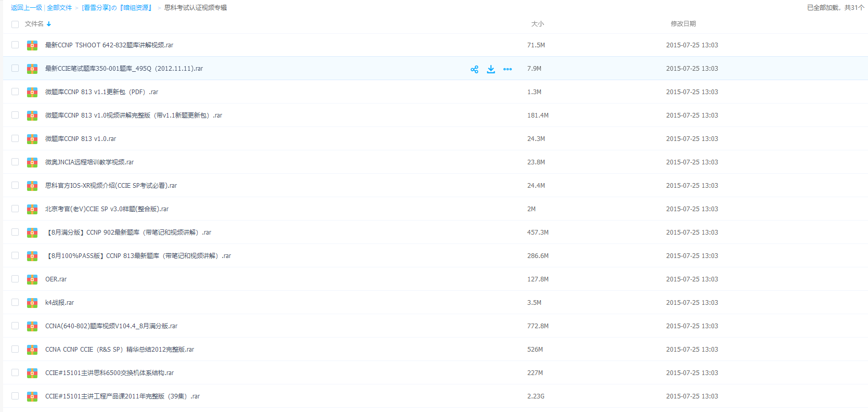This screenshot has height=412, width=868.
Task: Open file 微题库CCNP 813 v1.0.rar
Action: [81, 139]
